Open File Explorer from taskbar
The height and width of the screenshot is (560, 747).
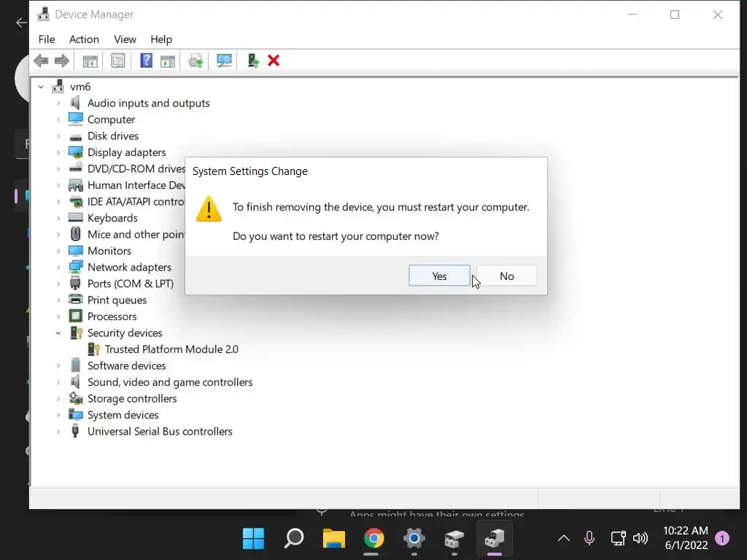(x=334, y=539)
